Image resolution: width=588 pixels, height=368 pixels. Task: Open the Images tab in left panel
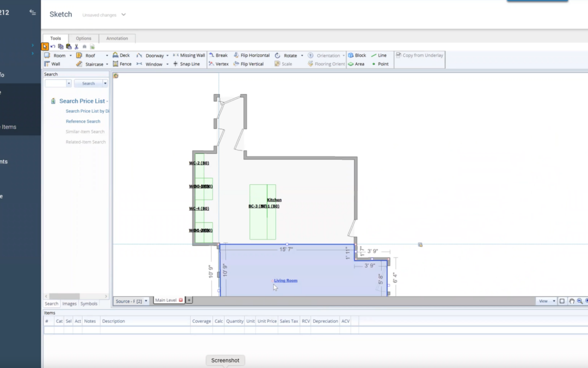[x=69, y=304]
